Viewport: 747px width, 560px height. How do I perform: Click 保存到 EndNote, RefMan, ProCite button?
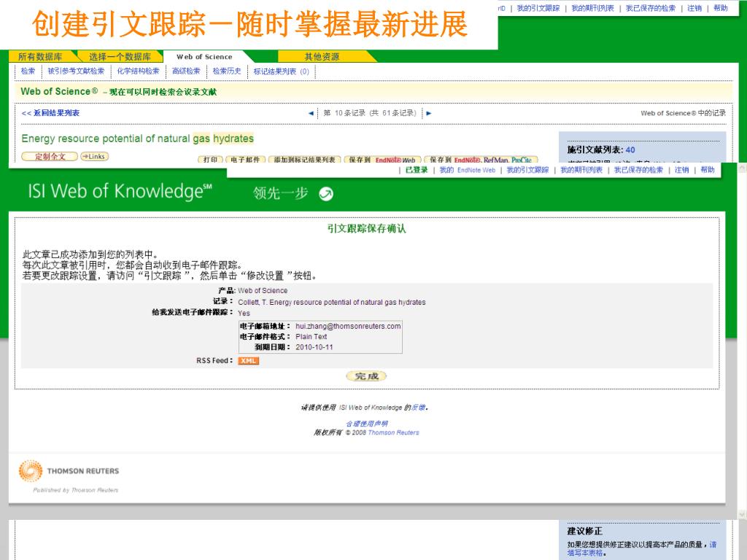tap(481, 160)
